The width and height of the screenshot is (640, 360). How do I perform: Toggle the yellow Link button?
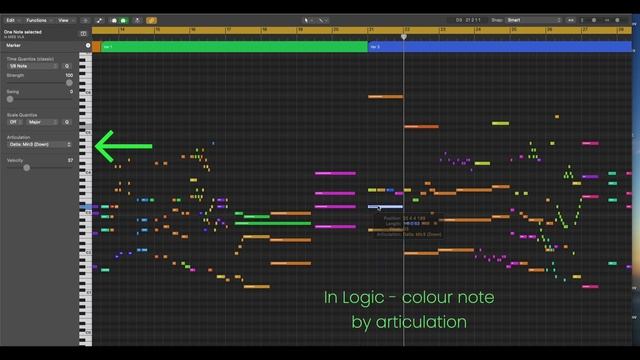coord(151,20)
